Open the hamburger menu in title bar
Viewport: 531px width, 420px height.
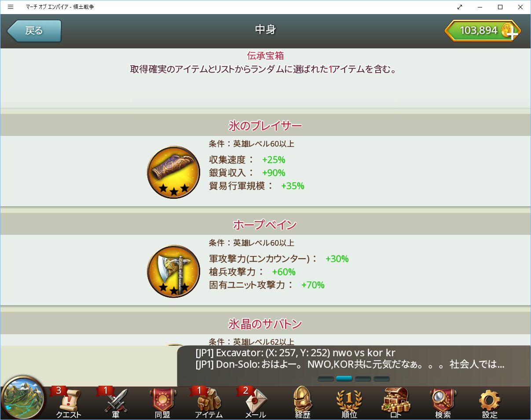[11, 7]
